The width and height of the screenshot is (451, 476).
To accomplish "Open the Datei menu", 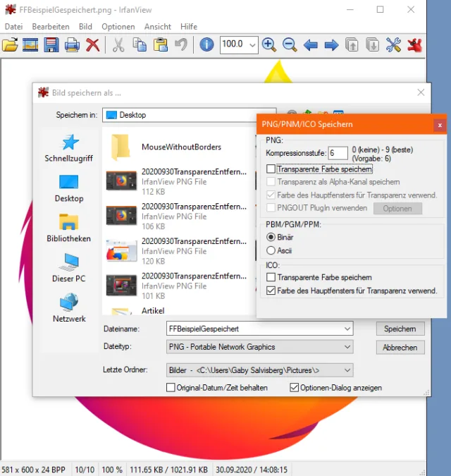I will point(13,27).
